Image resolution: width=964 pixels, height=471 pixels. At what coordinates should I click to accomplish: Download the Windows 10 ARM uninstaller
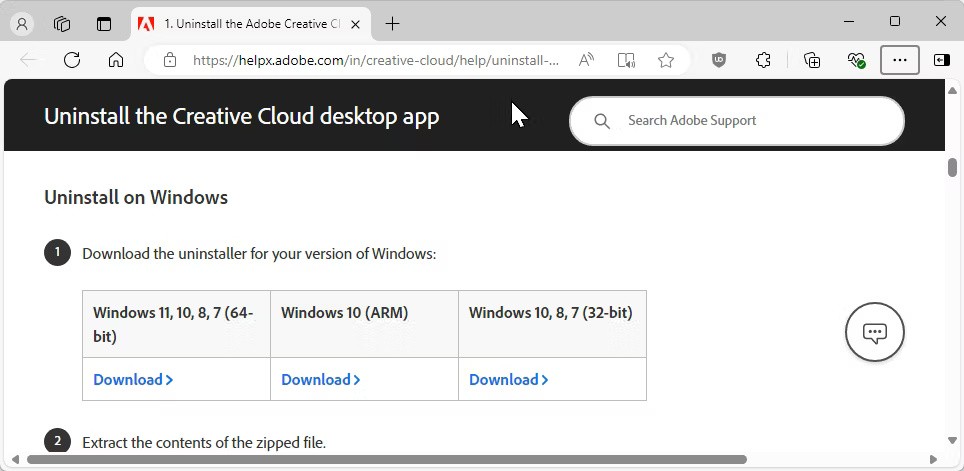[x=321, y=380]
